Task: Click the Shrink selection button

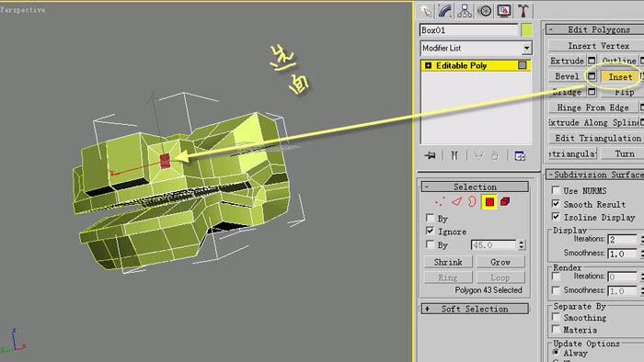Action: point(448,262)
